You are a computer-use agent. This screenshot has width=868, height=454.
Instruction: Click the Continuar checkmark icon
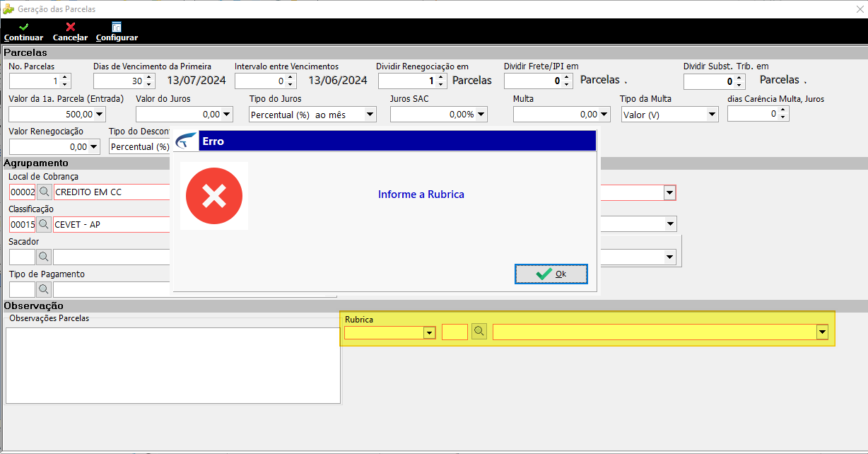(23, 27)
